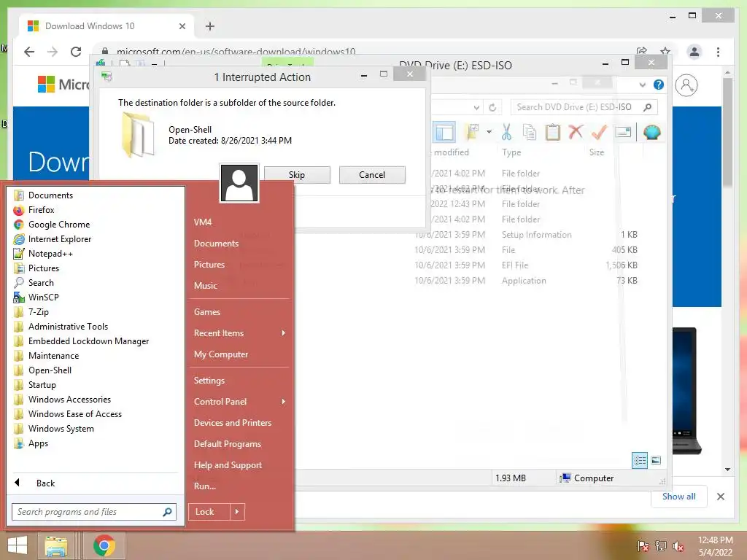The image size is (747, 560).
Task: Click the Search programs and files box
Action: 94,512
